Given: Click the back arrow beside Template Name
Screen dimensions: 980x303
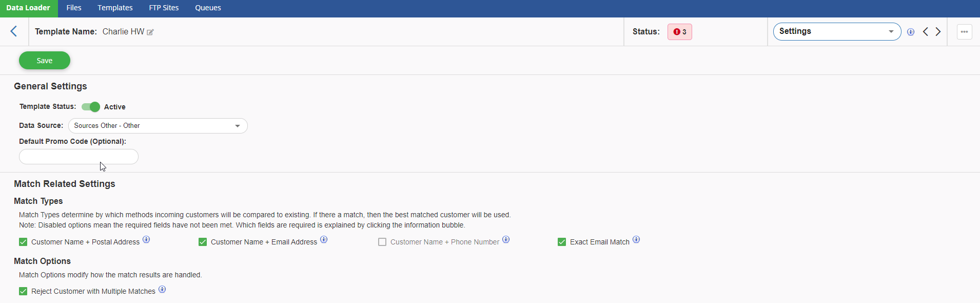Looking at the screenshot, I should click(14, 31).
